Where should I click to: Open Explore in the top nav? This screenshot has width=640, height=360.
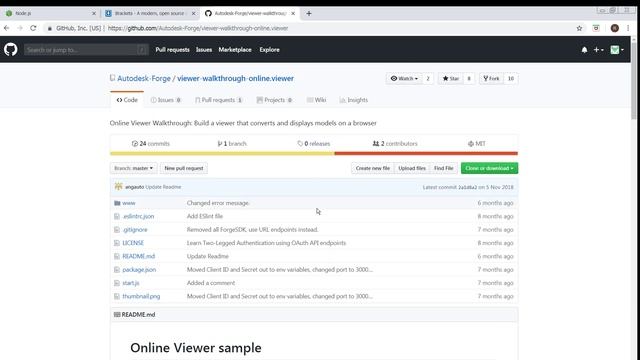(269, 49)
